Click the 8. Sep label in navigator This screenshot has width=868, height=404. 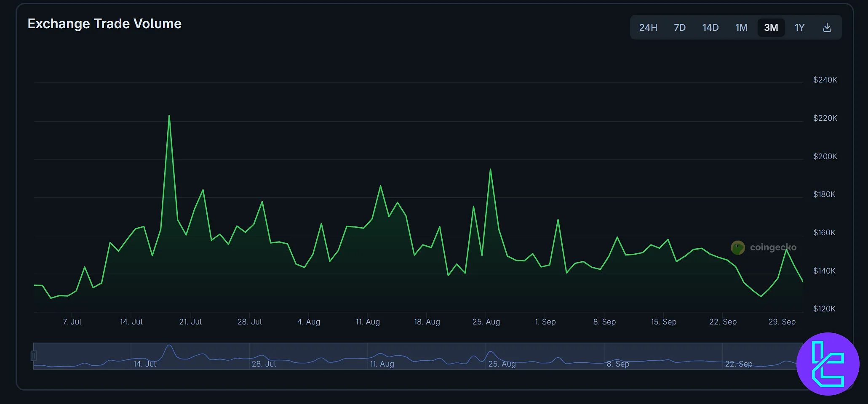tap(618, 364)
